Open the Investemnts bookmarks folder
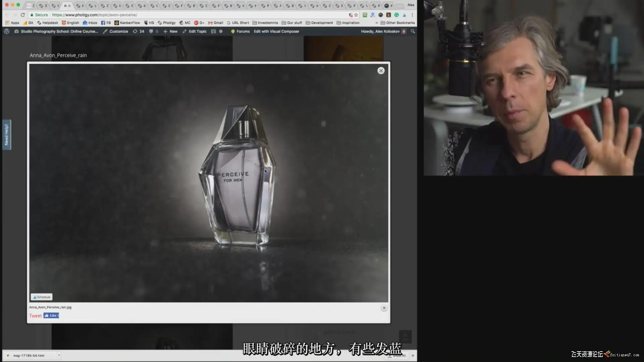This screenshot has width=644, height=362. click(x=265, y=23)
